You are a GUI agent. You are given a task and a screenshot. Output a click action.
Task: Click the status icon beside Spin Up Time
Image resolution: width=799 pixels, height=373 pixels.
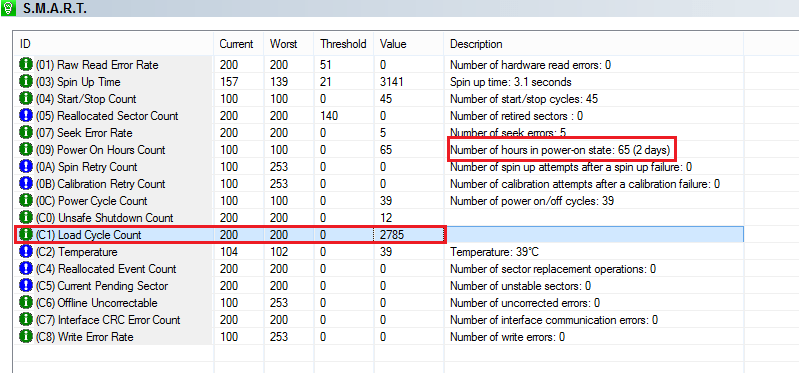pyautogui.click(x=25, y=82)
